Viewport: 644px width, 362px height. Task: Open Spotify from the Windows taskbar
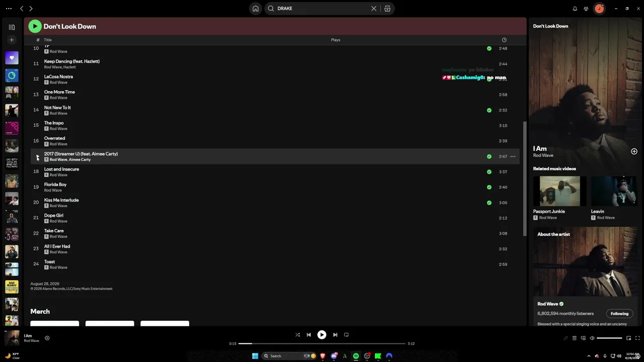point(356,356)
